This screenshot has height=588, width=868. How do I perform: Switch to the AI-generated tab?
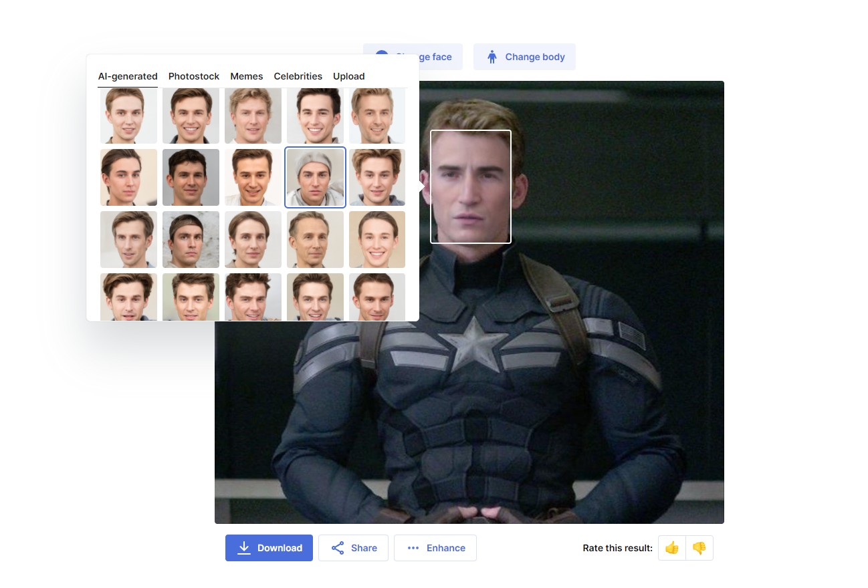point(128,76)
